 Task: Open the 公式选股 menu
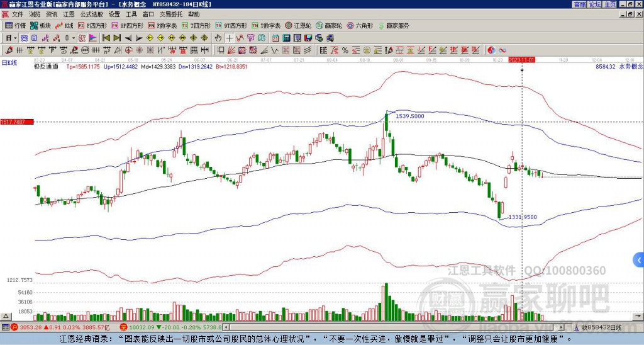coord(92,14)
